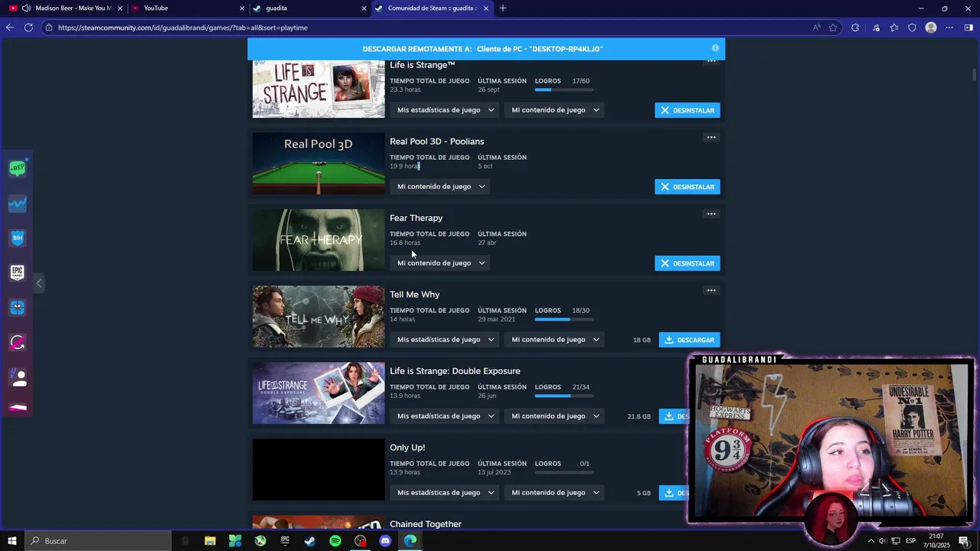
Task: Collapse the left sidebar with the arrow
Action: click(39, 283)
